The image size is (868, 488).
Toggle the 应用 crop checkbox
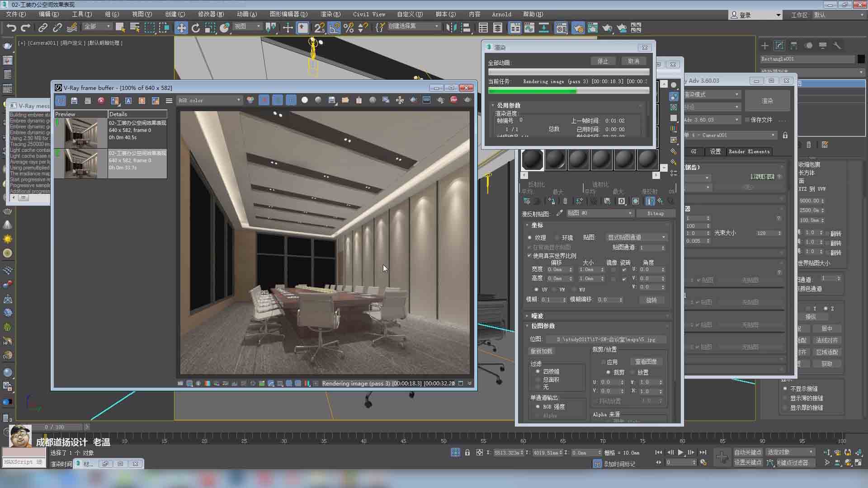603,362
